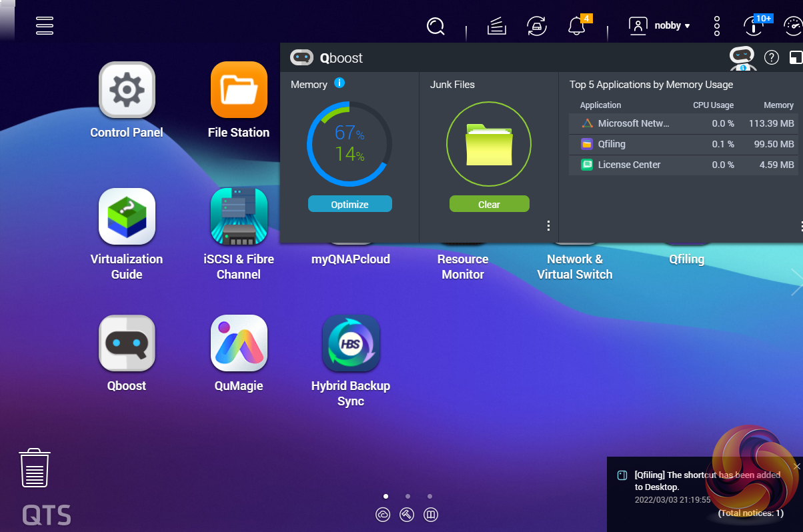This screenshot has height=532, width=803.
Task: Show memory info tooltip icon
Action: tap(339, 83)
